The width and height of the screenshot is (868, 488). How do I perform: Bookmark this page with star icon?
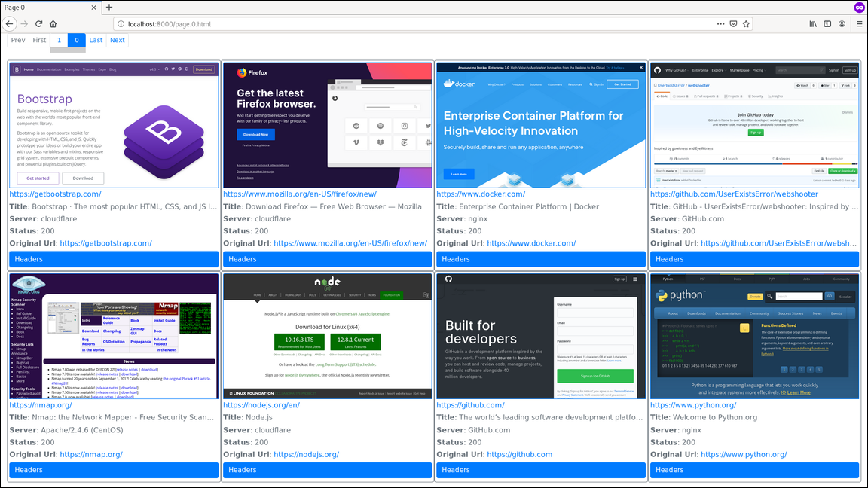[x=746, y=24]
